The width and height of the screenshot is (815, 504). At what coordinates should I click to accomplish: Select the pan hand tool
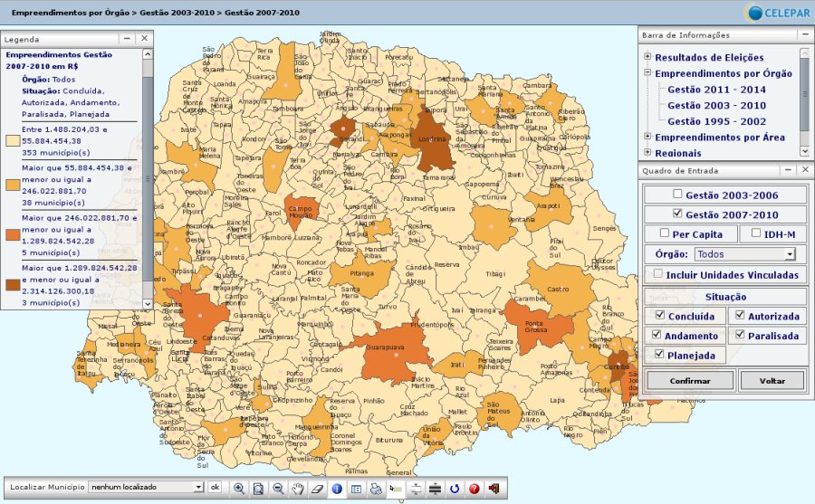click(x=297, y=488)
